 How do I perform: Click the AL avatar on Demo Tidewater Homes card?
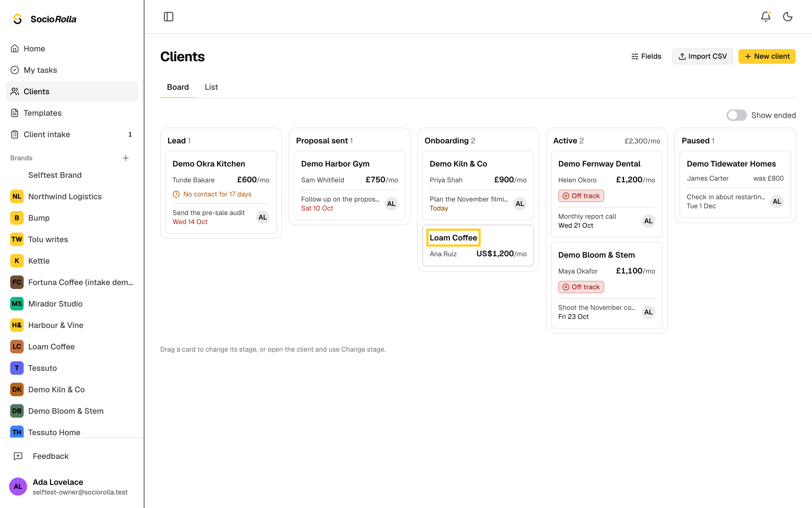coord(777,202)
